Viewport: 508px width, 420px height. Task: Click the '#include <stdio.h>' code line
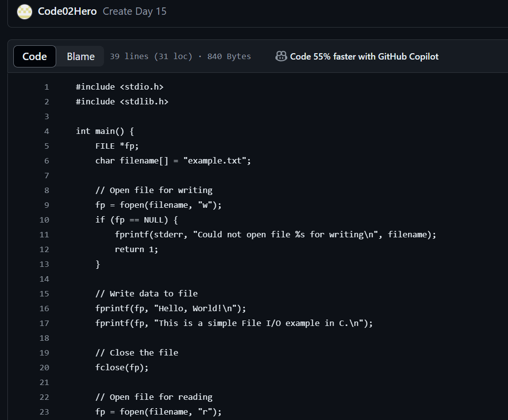[120, 87]
